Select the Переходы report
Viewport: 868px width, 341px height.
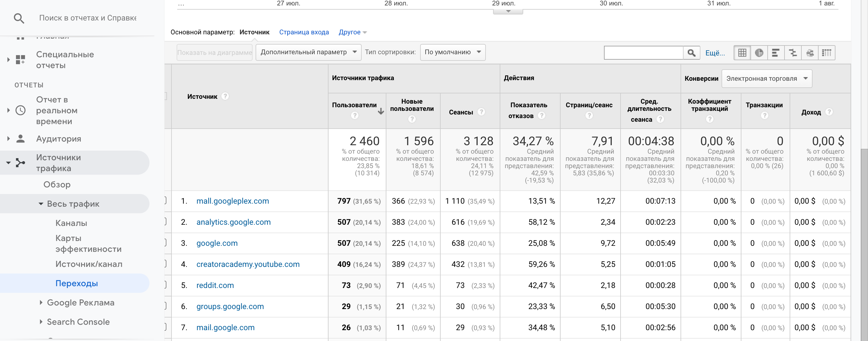click(x=77, y=283)
